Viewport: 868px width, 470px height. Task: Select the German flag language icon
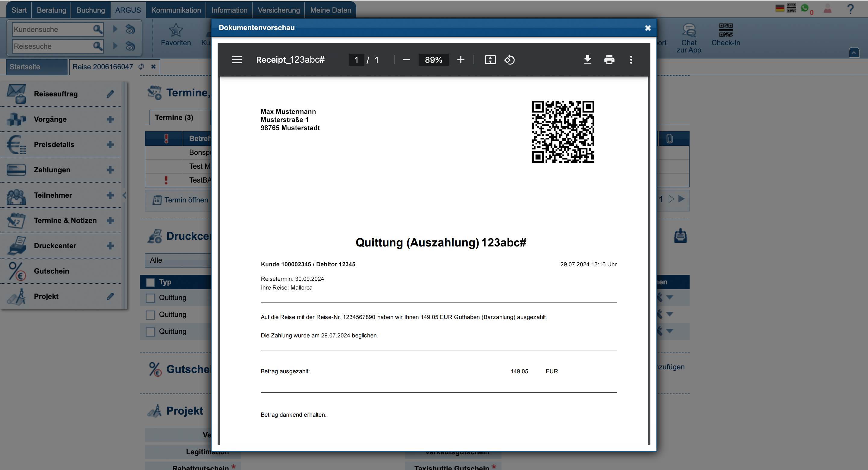(x=780, y=8)
